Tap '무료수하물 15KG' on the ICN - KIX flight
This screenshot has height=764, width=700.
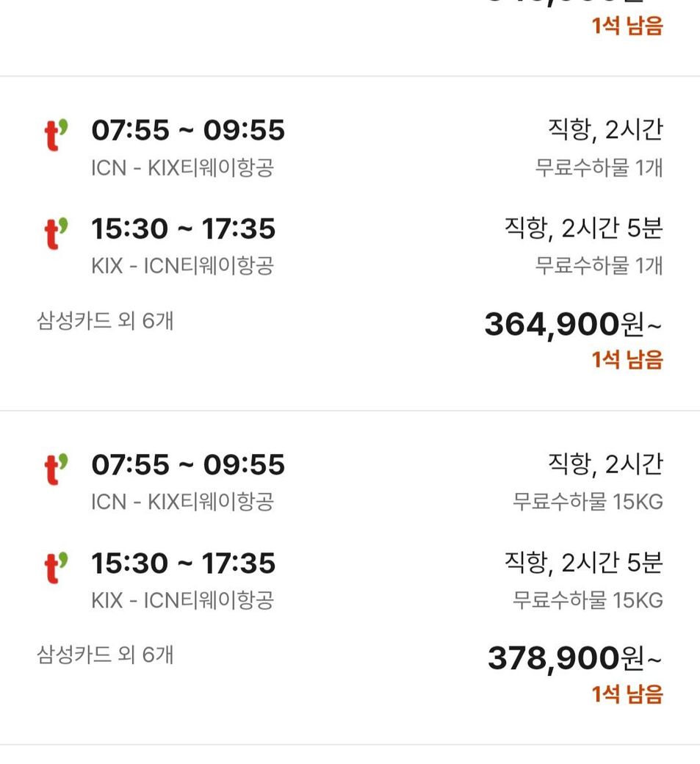tap(588, 502)
